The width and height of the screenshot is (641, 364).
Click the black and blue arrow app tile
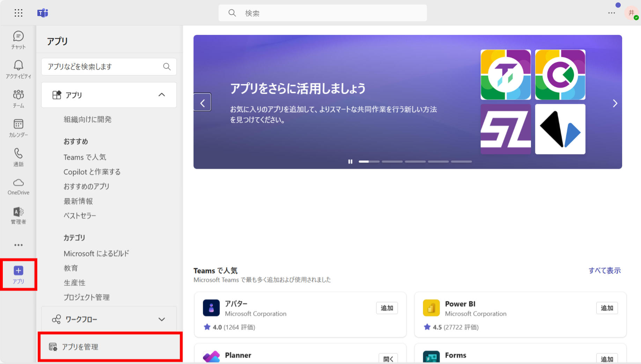[560, 129]
